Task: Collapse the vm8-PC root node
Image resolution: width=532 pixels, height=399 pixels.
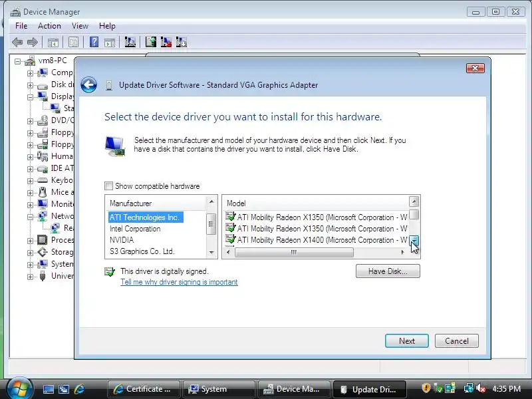Action: pos(18,61)
